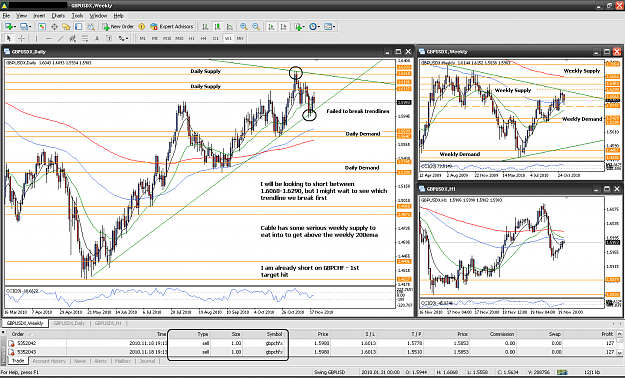Screen dimensions: 625x378
Task: Toggle Chart Shift icon
Action: 283,27
